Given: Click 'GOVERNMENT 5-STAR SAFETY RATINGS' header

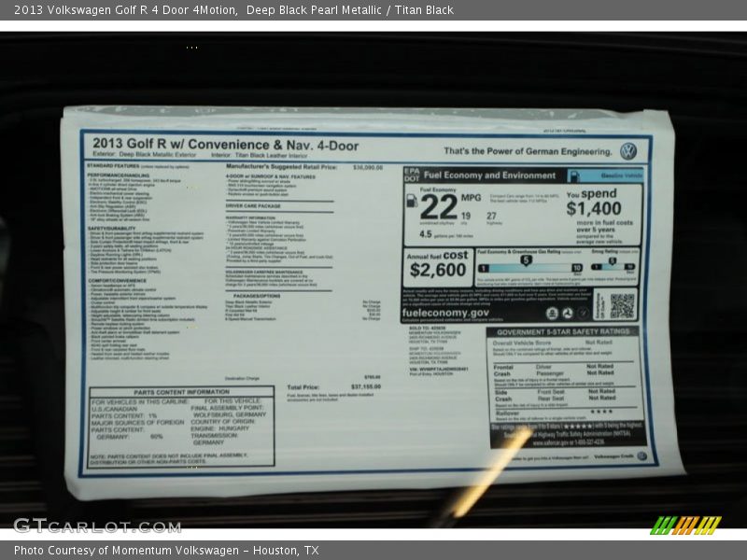Looking at the screenshot, I should click(563, 332).
